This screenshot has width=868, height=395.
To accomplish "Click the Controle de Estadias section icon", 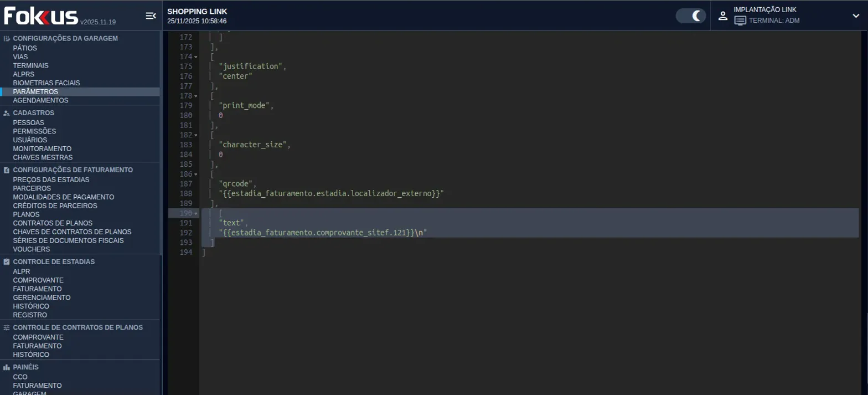I will click(x=7, y=262).
